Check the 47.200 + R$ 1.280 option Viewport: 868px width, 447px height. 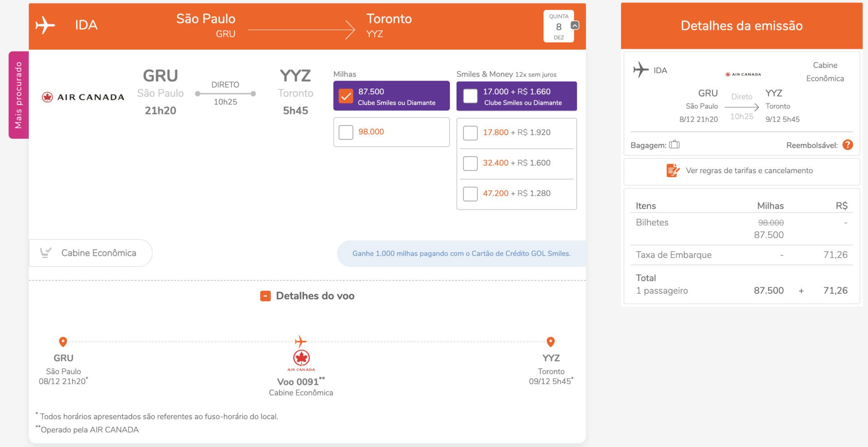[x=470, y=193]
